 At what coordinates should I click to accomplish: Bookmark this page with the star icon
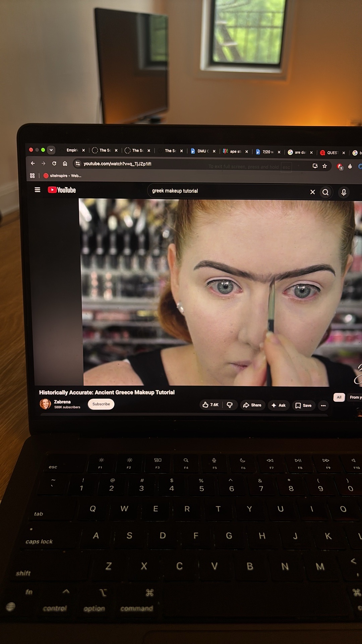pyautogui.click(x=324, y=166)
